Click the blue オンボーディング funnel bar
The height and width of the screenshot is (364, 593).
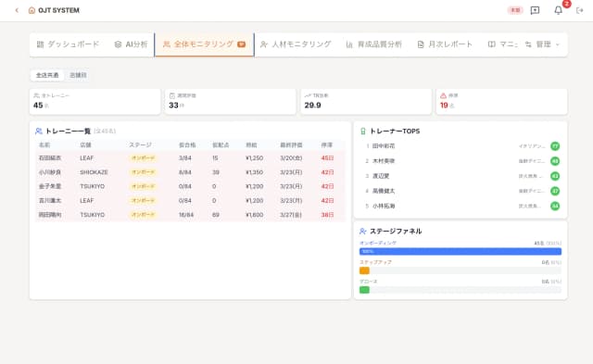pyautogui.click(x=461, y=251)
